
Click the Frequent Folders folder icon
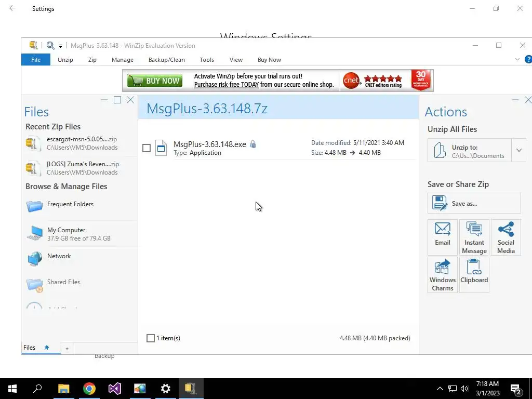tap(35, 206)
